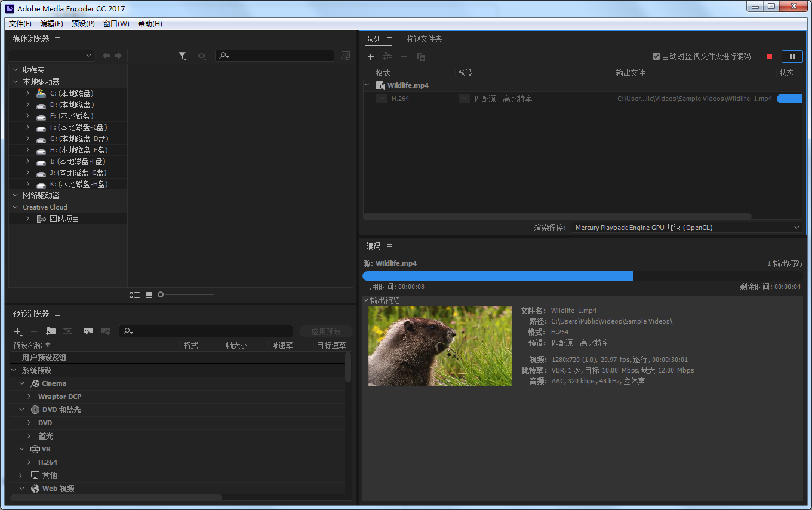Switch to the 监视文件夹 tab
812x510 pixels.
pos(424,39)
